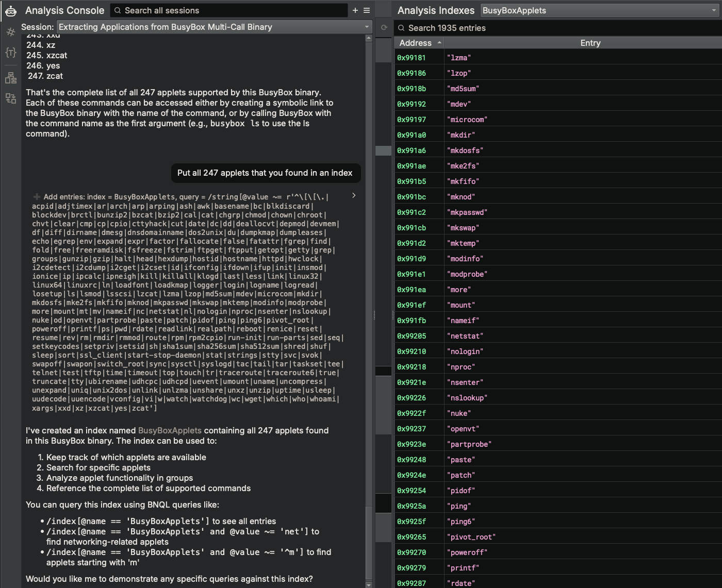Select the "md5sum" entry row
This screenshot has width=722, height=588.
[558, 89]
